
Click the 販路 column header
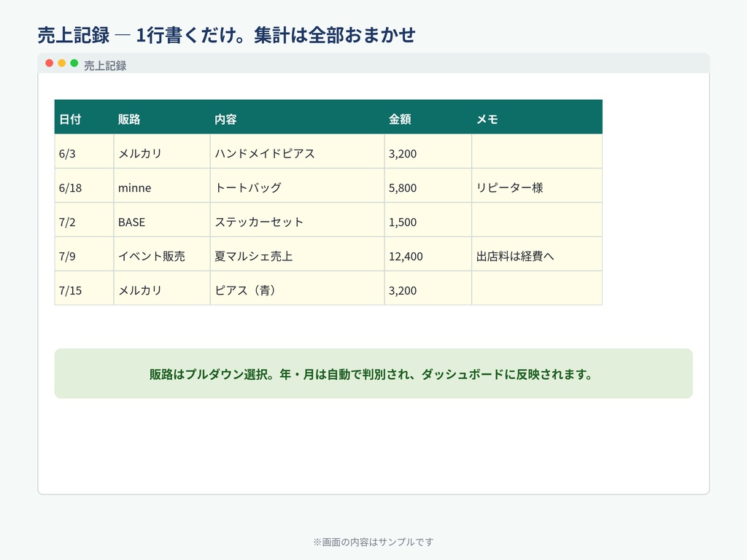point(162,117)
